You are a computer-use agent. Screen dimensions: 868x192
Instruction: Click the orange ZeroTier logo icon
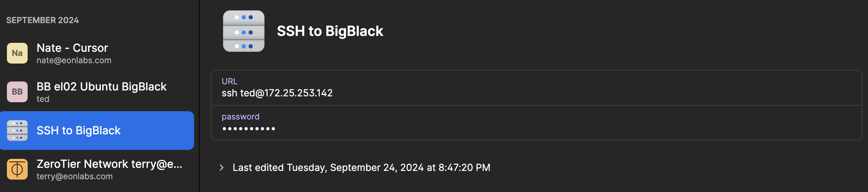(17, 169)
